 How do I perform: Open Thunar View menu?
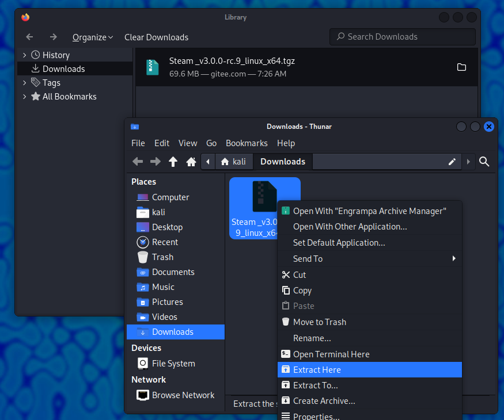pos(188,143)
